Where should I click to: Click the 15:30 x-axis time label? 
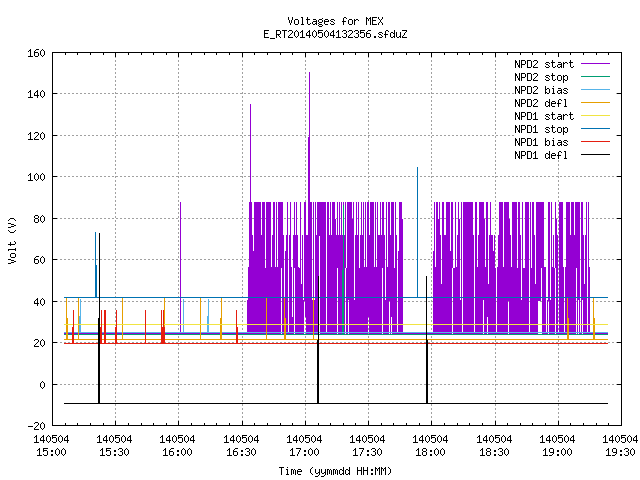point(115,452)
